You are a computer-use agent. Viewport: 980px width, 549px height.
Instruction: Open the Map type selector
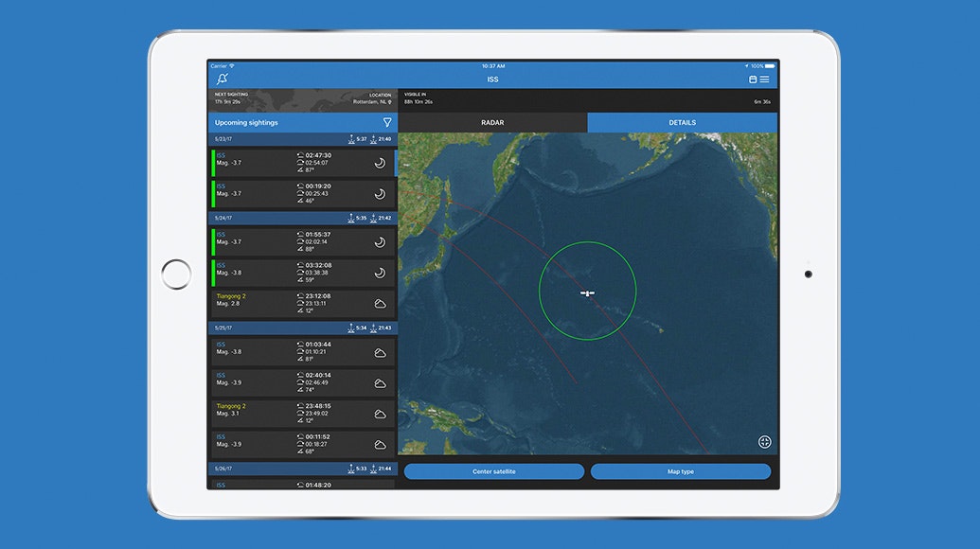[x=681, y=470]
